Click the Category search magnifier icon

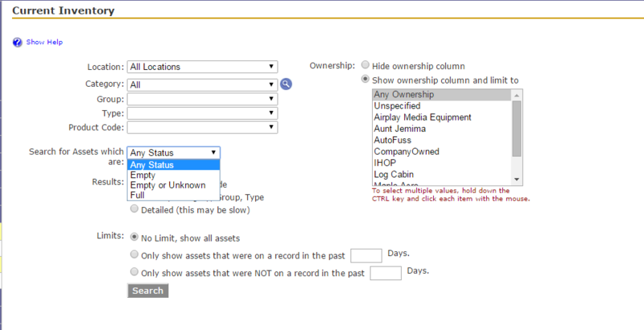(x=286, y=85)
